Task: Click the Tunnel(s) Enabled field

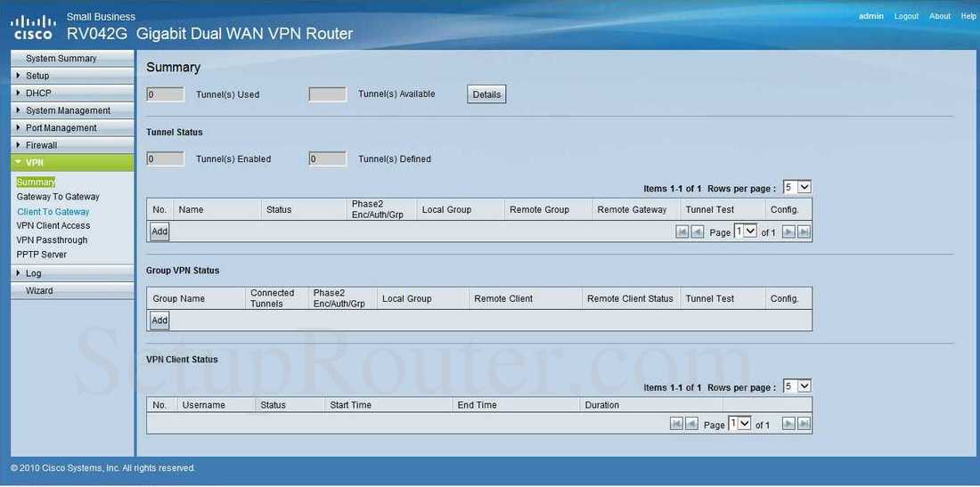Action: (165, 158)
